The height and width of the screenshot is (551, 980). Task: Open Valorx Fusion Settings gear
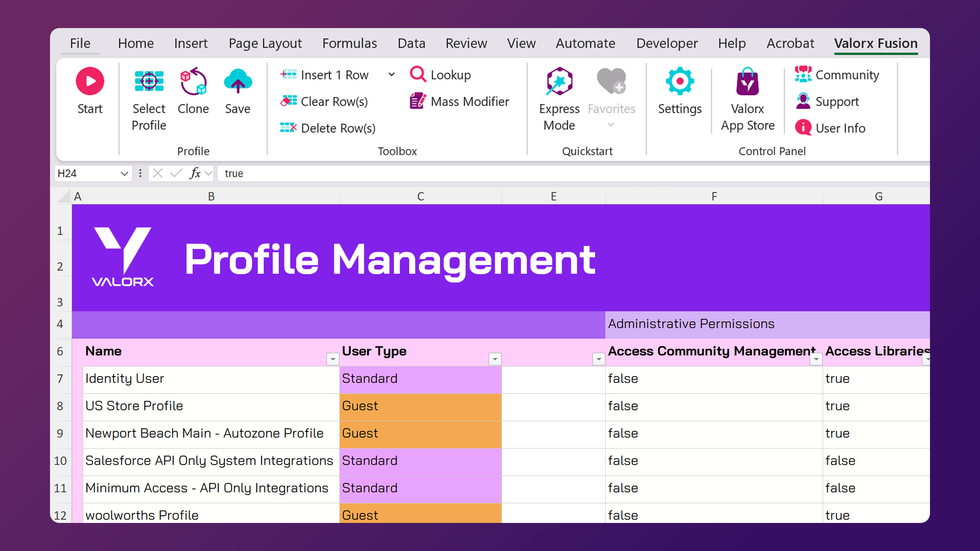680,81
